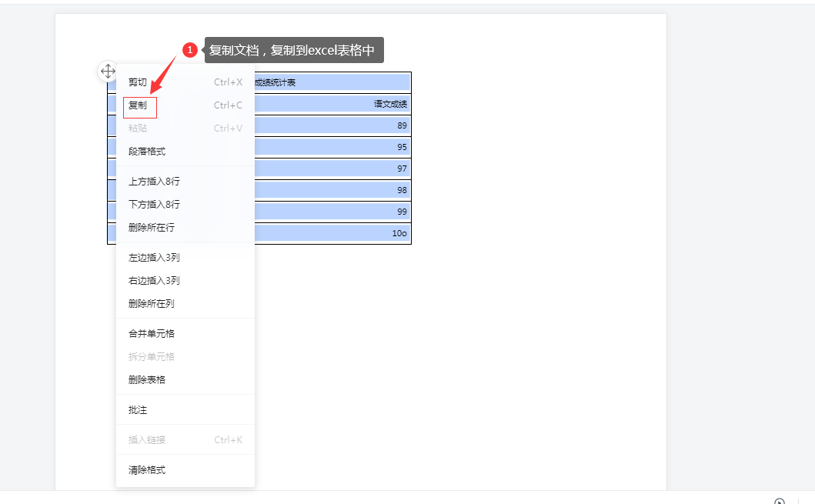Choose 删除所在行
The height and width of the screenshot is (504, 815).
point(185,227)
